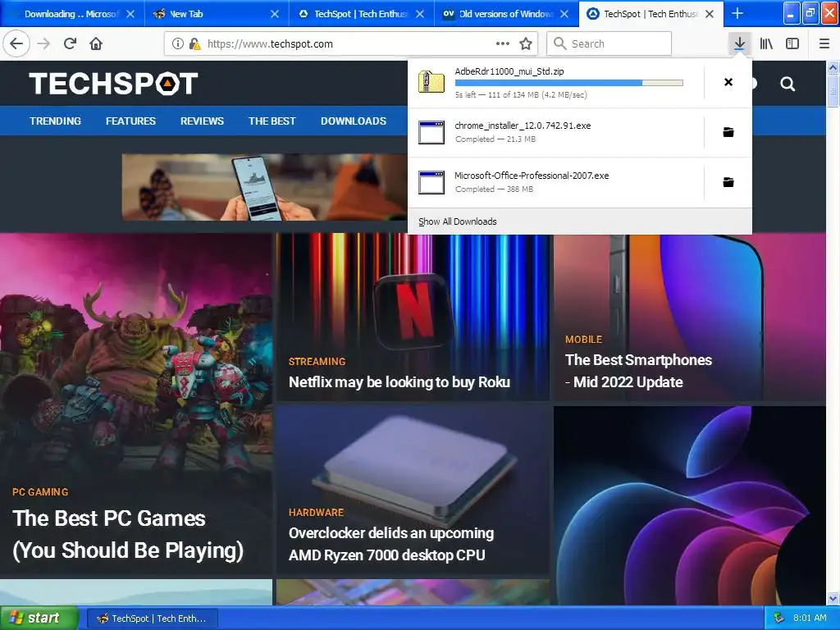Open page actions three-dots menu

coord(503,44)
